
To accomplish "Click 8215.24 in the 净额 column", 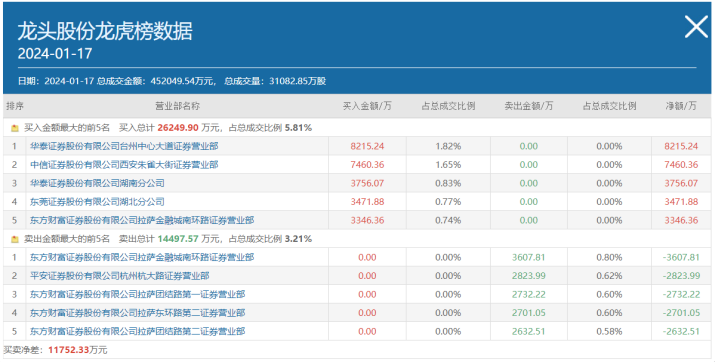I will coord(681,146).
